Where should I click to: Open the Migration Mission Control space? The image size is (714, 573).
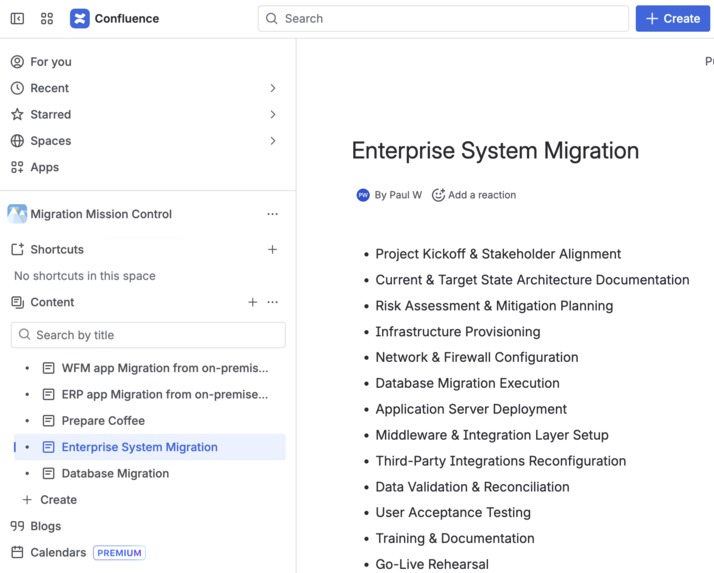point(101,214)
